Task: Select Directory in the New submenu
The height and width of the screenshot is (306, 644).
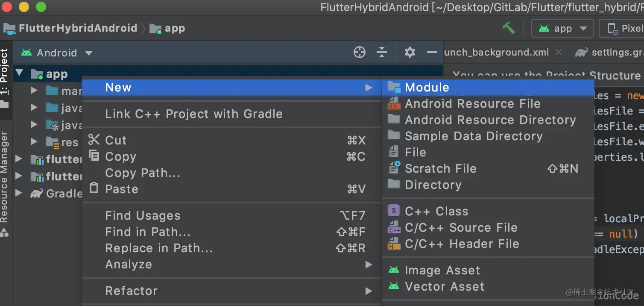Action: (x=488, y=185)
